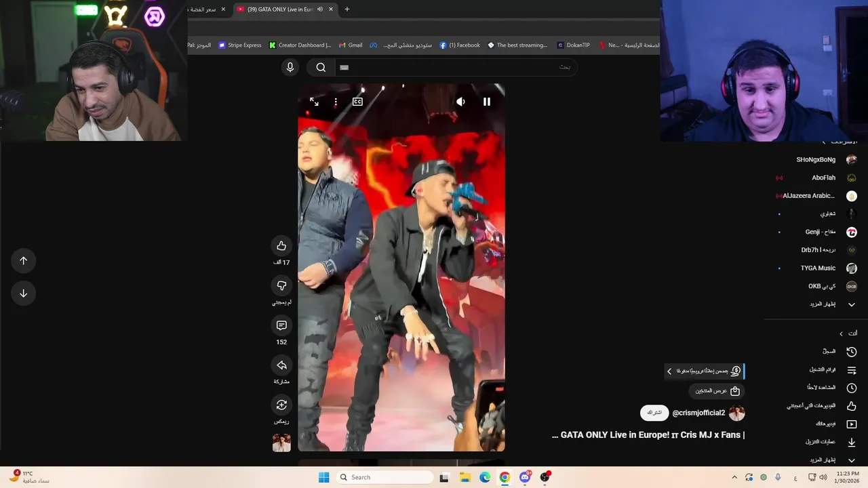Share the short via arrow icon

click(281, 365)
